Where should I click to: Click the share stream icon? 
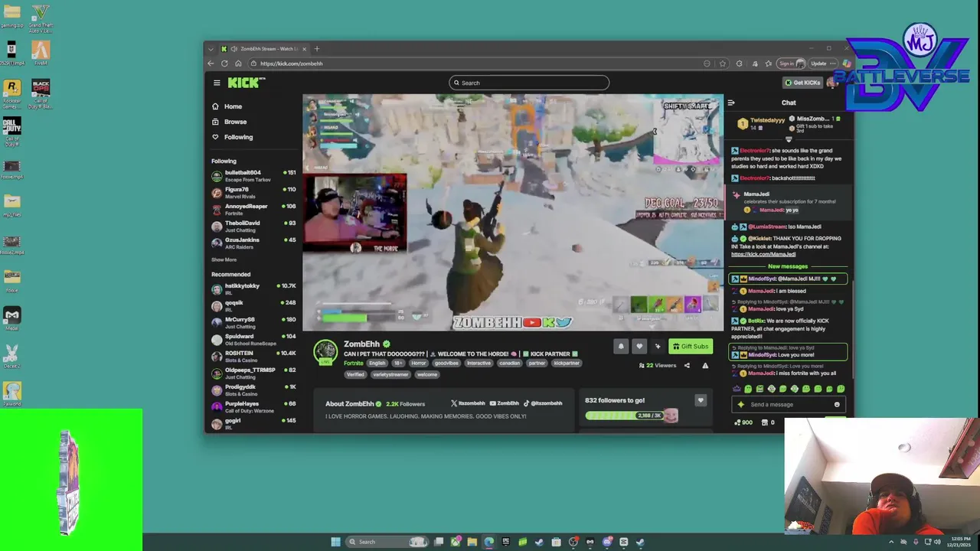(687, 366)
